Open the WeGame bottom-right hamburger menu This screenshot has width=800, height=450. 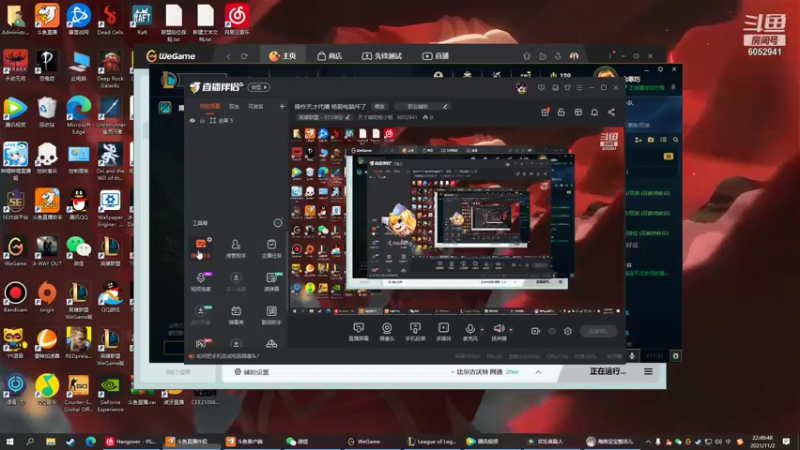pyautogui.click(x=648, y=371)
